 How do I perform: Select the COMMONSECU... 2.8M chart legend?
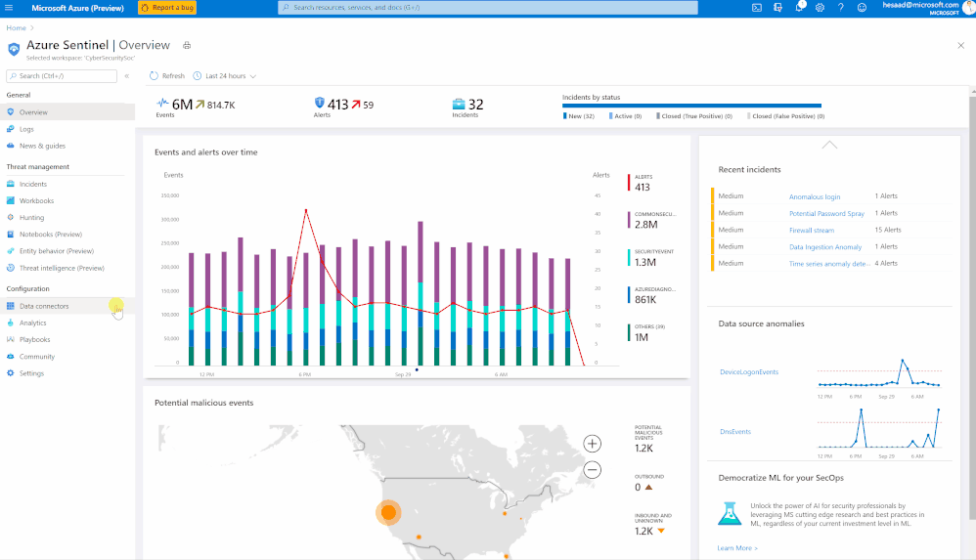point(652,220)
